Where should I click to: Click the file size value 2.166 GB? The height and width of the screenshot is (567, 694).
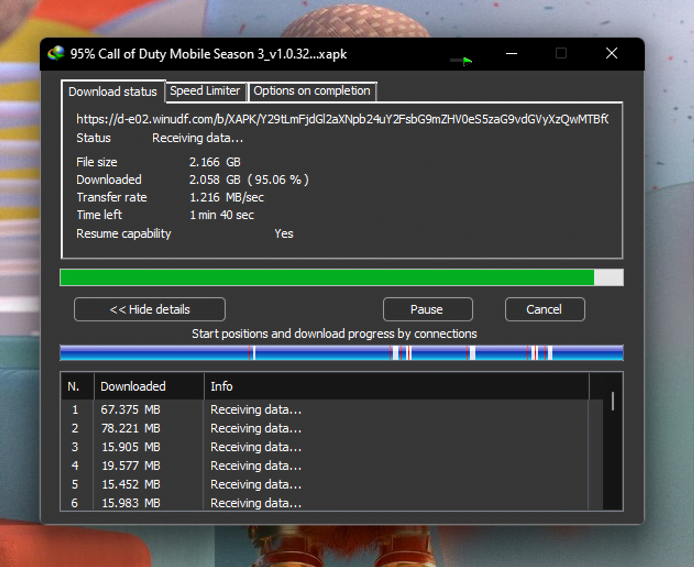pos(215,162)
